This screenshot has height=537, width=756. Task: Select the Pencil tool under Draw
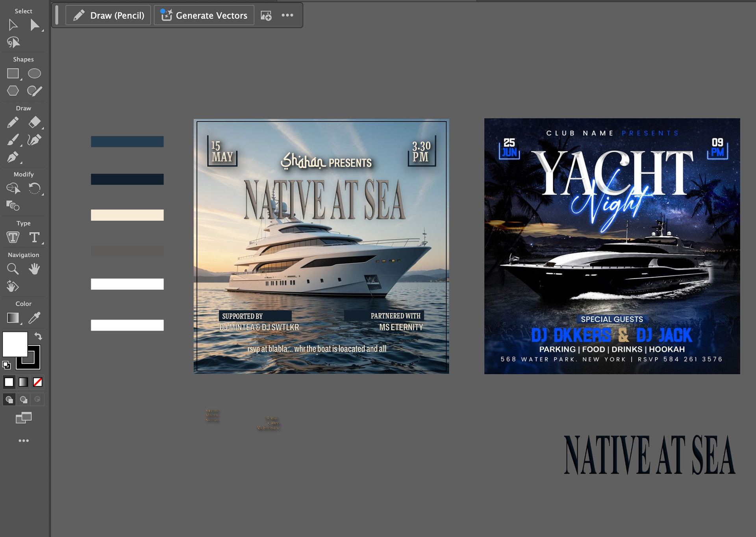click(x=13, y=123)
